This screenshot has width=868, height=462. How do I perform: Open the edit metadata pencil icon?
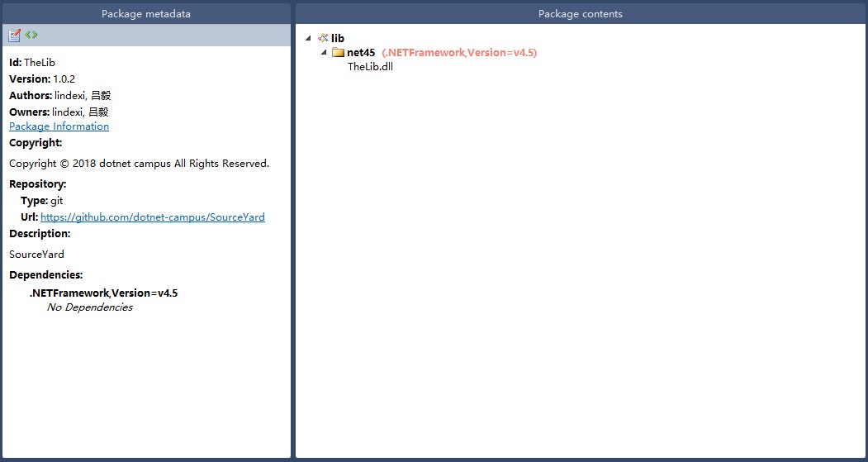14,36
